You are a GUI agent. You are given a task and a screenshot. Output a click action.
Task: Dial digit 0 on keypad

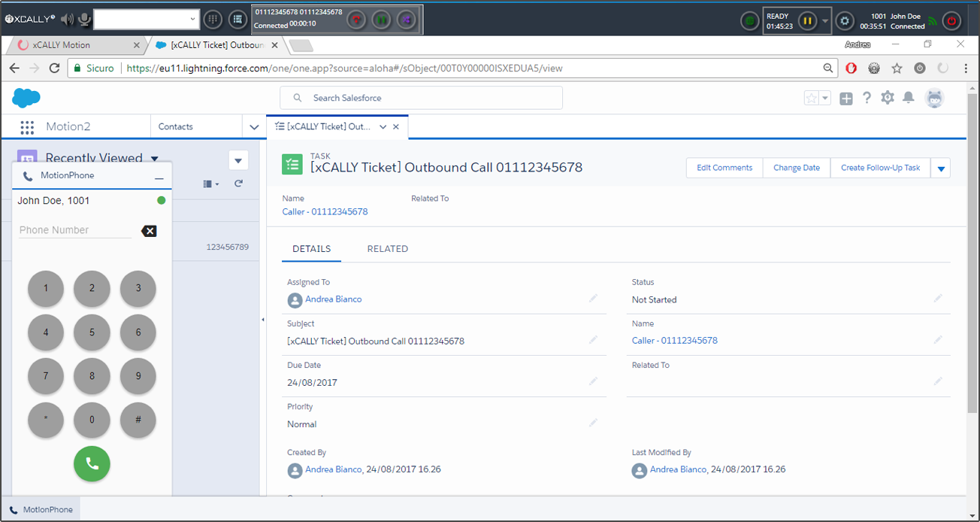pyautogui.click(x=92, y=420)
